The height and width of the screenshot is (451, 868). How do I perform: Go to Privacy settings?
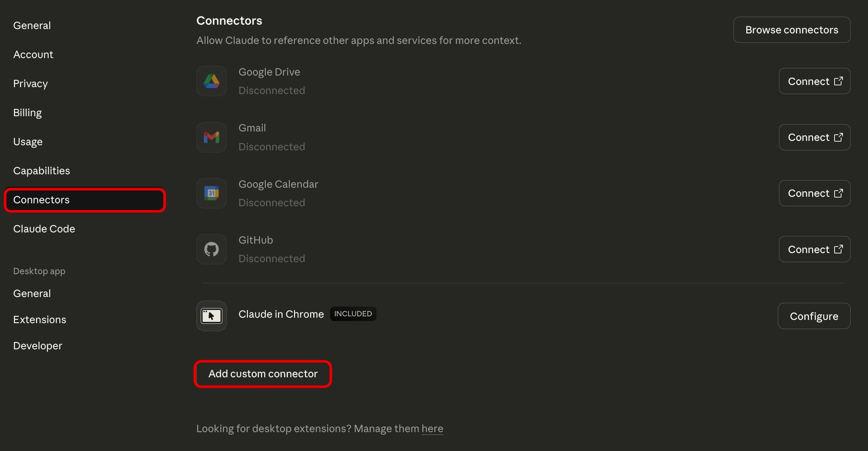pyautogui.click(x=31, y=84)
